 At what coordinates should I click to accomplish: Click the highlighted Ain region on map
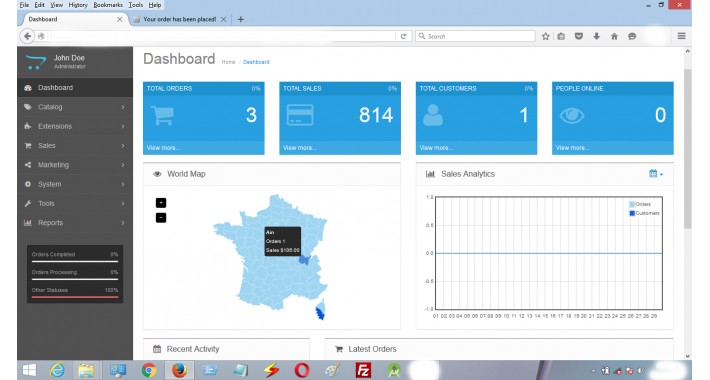pos(304,260)
